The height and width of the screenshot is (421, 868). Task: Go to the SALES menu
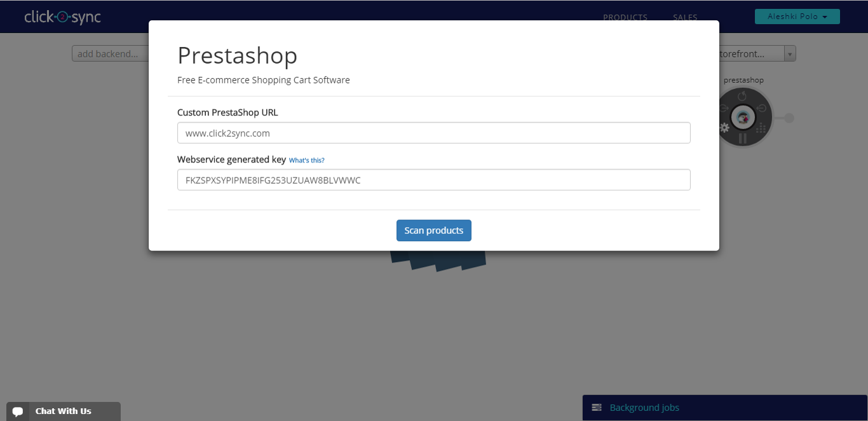click(x=685, y=17)
